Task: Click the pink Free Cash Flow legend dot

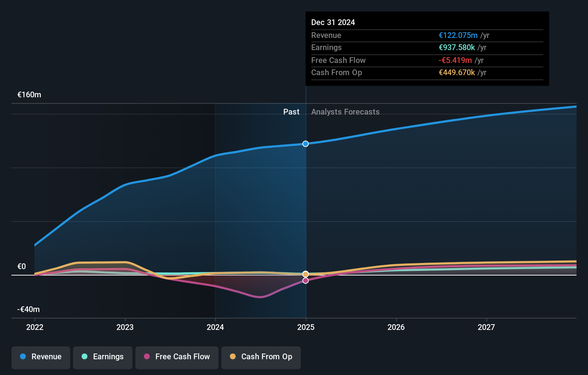Action: click(x=147, y=356)
